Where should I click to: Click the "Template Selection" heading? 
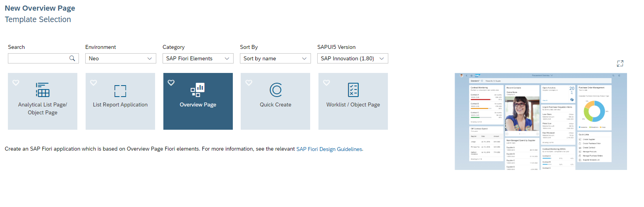[x=38, y=19]
